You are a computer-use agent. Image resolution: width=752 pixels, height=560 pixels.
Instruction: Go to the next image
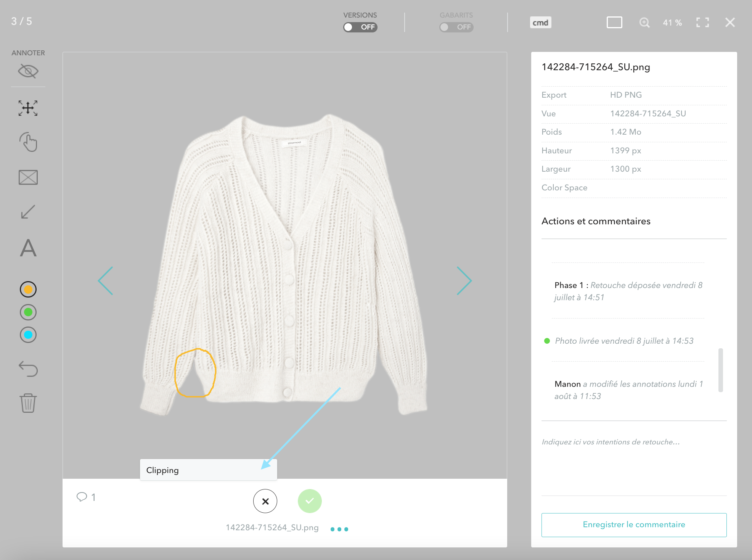point(464,281)
